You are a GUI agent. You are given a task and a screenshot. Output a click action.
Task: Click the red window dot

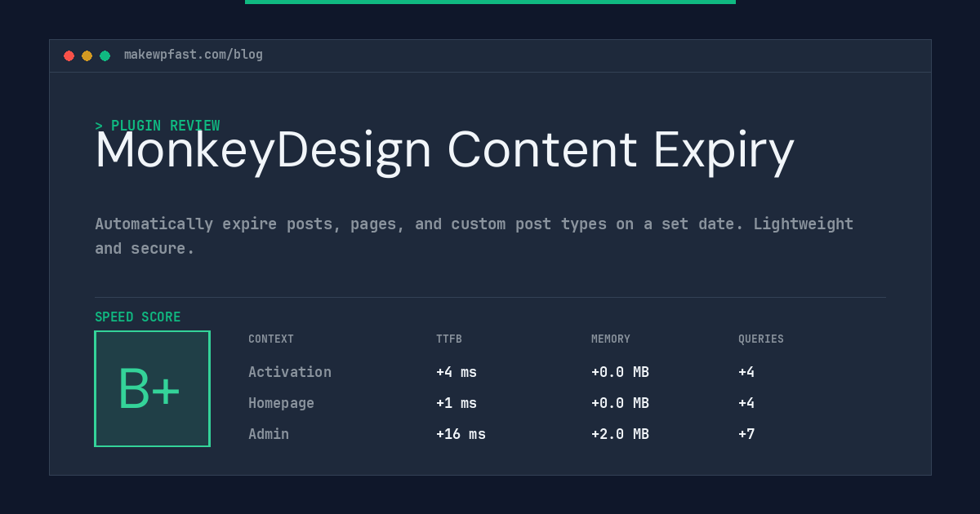tap(69, 55)
